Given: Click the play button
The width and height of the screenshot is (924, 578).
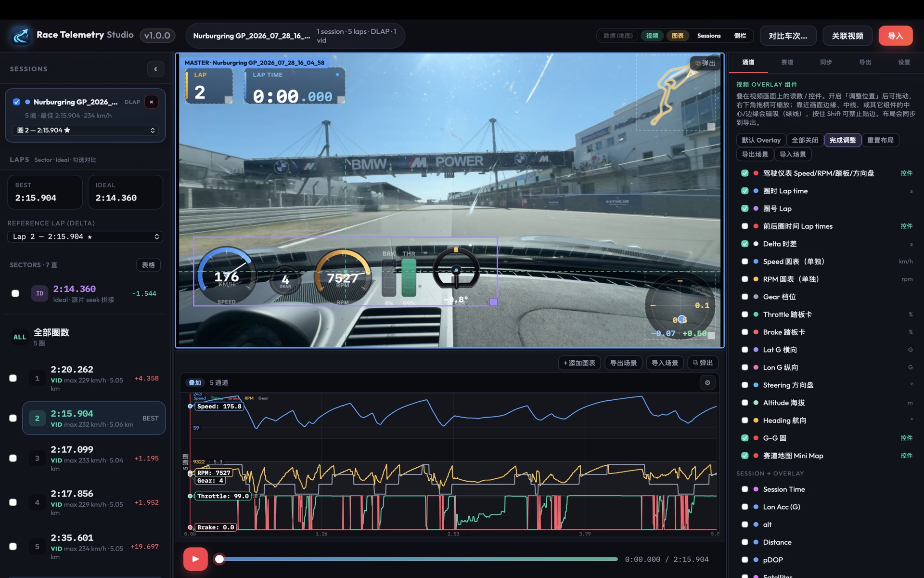Looking at the screenshot, I should 195,559.
